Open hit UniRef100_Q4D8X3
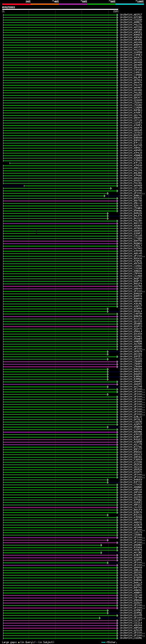This screenshot has height=644, width=146. (131, 231)
